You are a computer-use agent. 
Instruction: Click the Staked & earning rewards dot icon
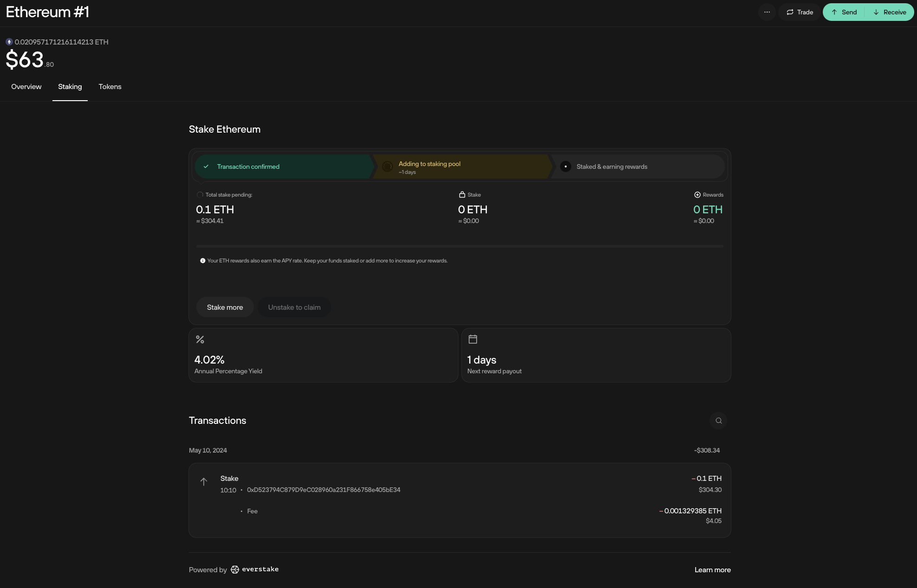pyautogui.click(x=565, y=166)
